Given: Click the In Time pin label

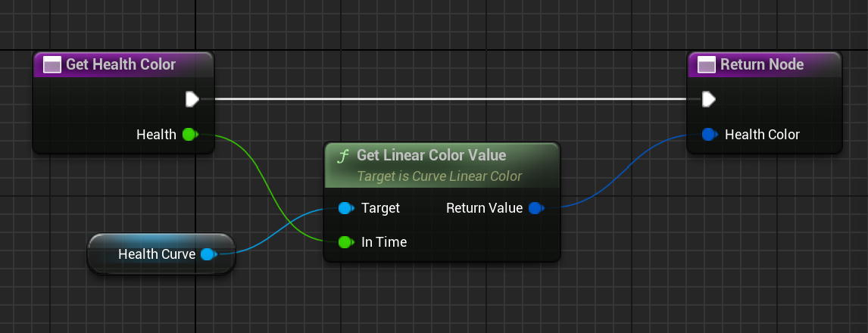Looking at the screenshot, I should (x=384, y=242).
